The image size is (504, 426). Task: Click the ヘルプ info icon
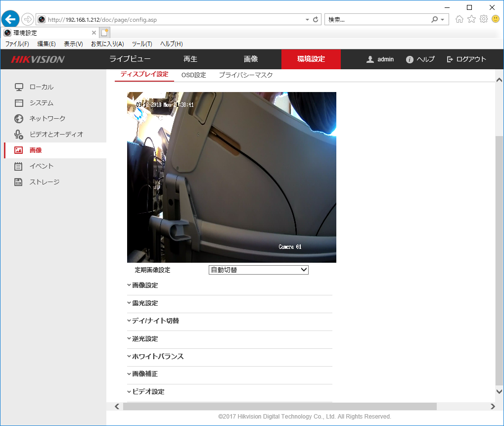(410, 59)
